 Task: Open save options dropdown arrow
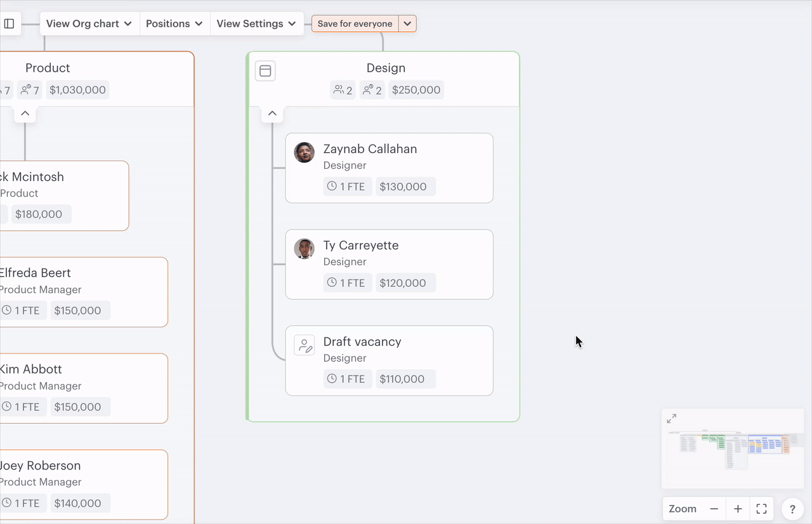pyautogui.click(x=407, y=23)
